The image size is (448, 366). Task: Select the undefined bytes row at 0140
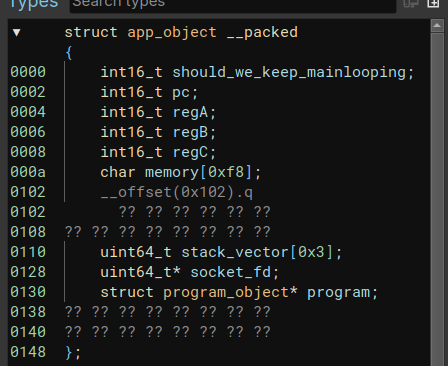pyautogui.click(x=167, y=332)
